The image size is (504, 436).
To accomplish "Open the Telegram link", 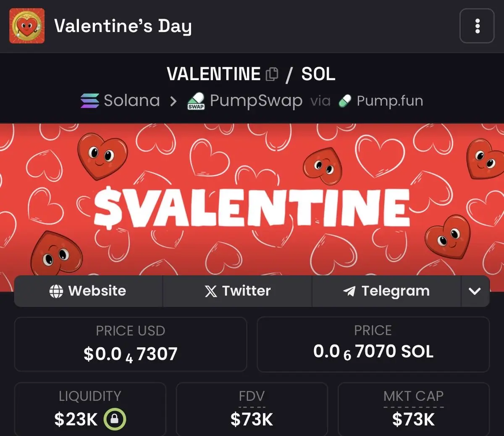I will click(x=386, y=291).
